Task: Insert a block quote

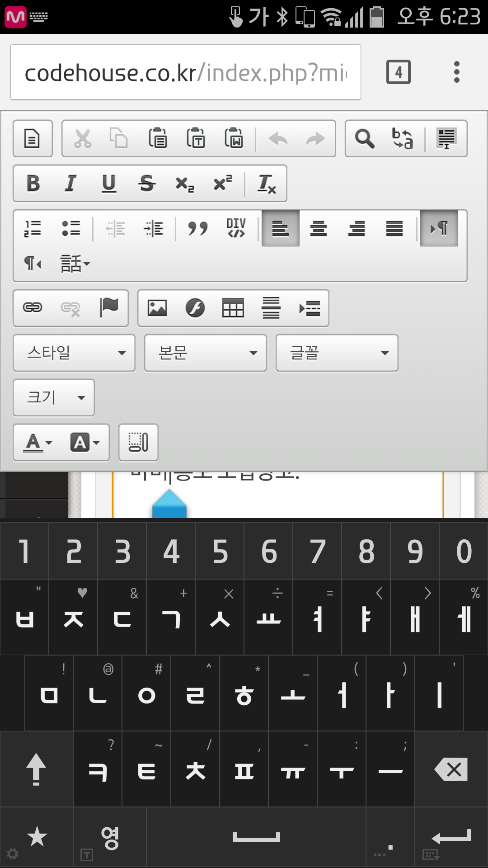Action: point(197,228)
